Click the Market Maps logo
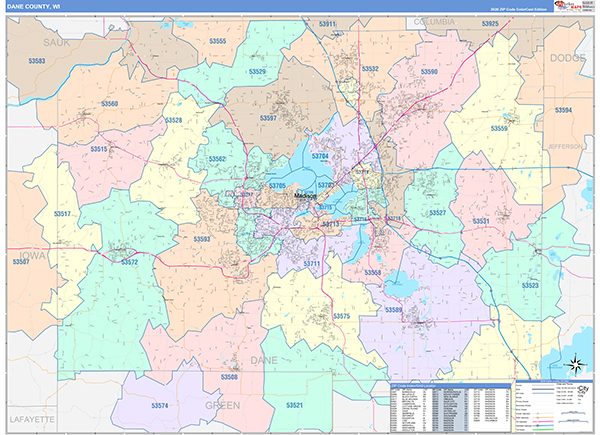The width and height of the screenshot is (600, 435). [573, 6]
